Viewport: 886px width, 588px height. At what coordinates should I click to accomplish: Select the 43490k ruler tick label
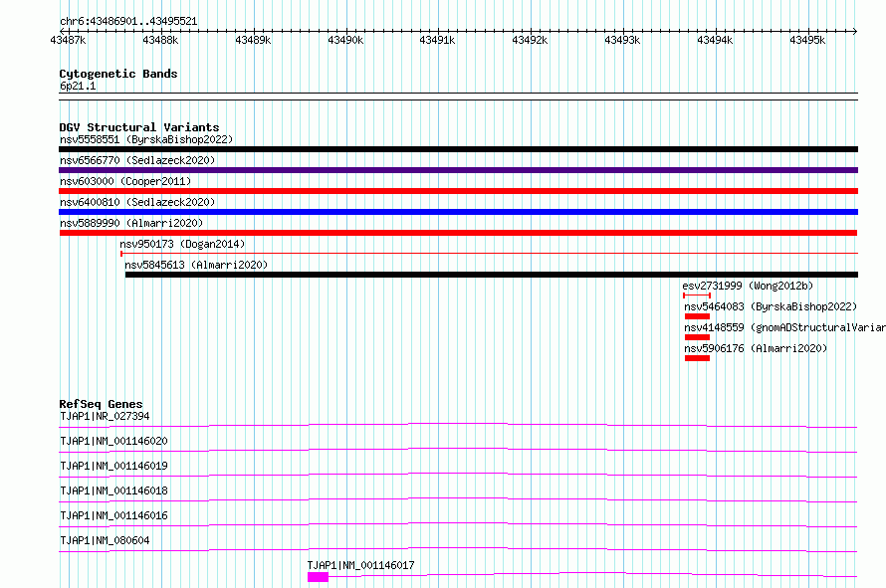pyautogui.click(x=345, y=40)
